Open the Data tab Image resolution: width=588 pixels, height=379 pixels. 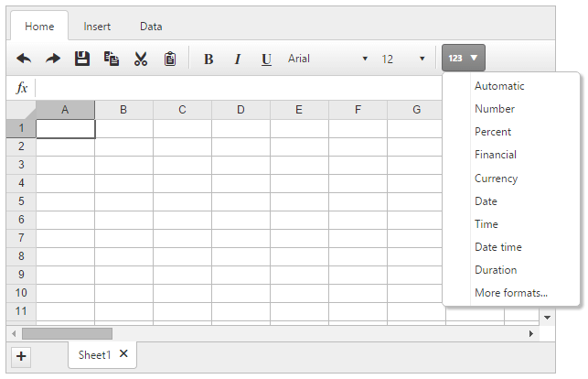pos(151,27)
